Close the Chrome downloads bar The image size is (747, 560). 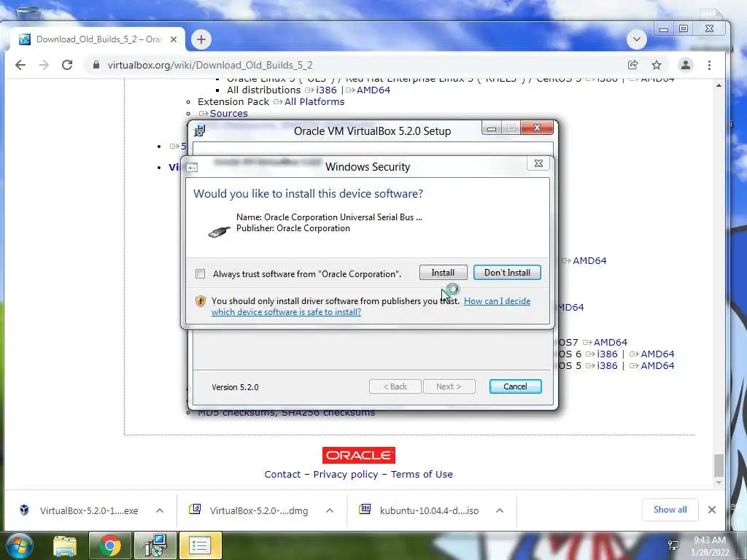[712, 510]
